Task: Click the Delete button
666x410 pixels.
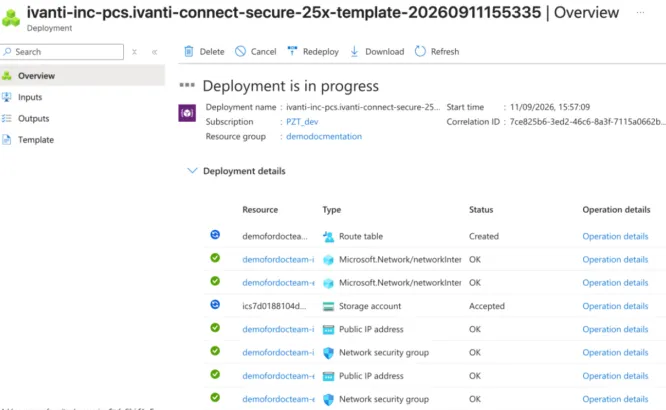Action: pyautogui.click(x=204, y=51)
